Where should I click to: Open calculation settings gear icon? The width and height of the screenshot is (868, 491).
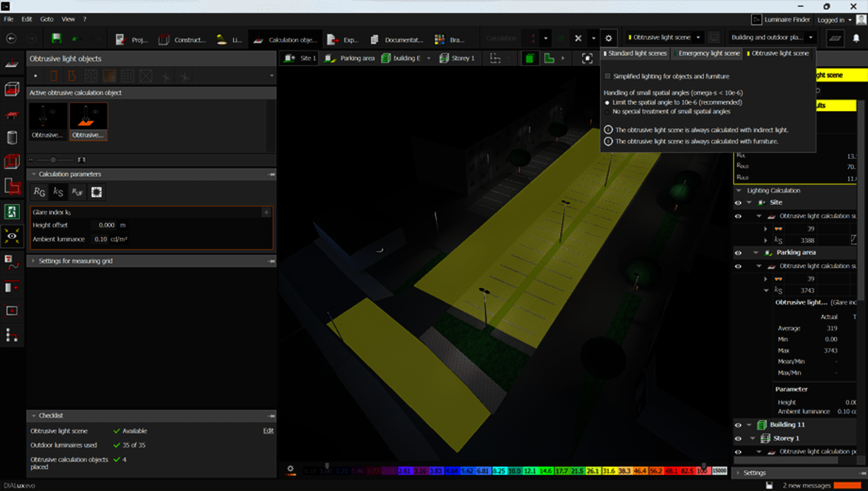click(x=608, y=39)
